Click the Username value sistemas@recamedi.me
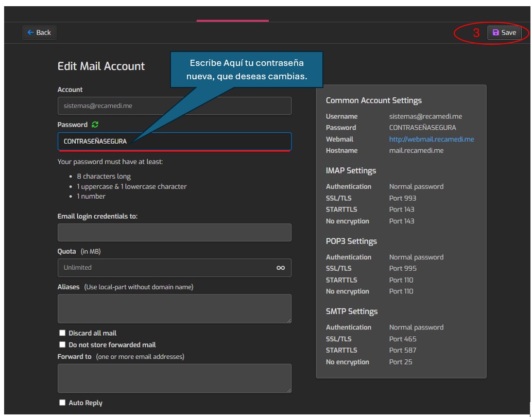532x417 pixels. coord(425,116)
